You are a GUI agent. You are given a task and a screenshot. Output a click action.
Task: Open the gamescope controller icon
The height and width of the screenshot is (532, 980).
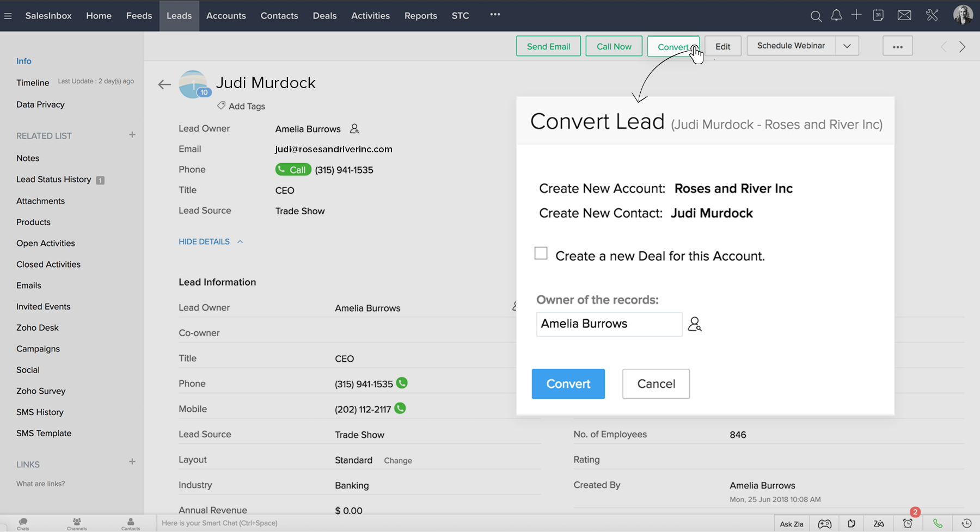coord(825,524)
